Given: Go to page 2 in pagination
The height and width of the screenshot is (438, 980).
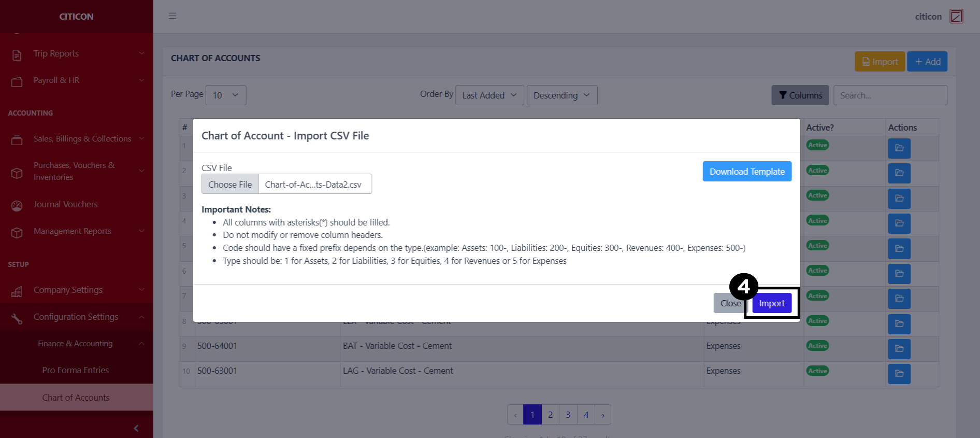Looking at the screenshot, I should click(550, 415).
